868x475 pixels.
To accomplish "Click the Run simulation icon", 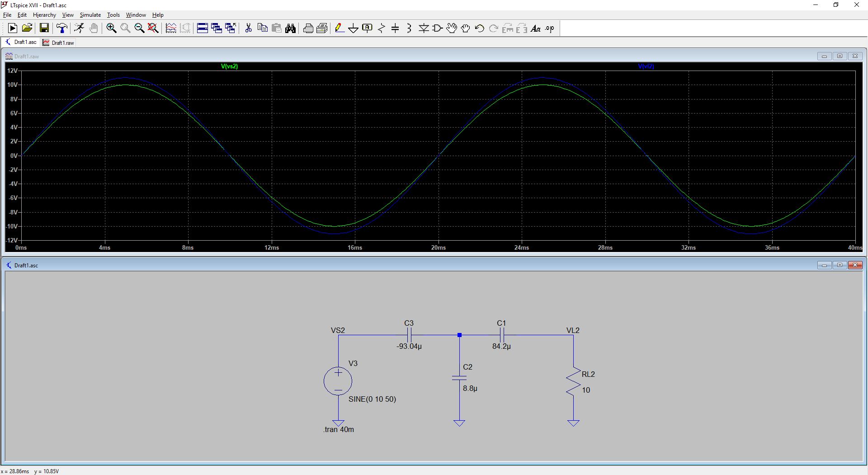I will [x=79, y=28].
